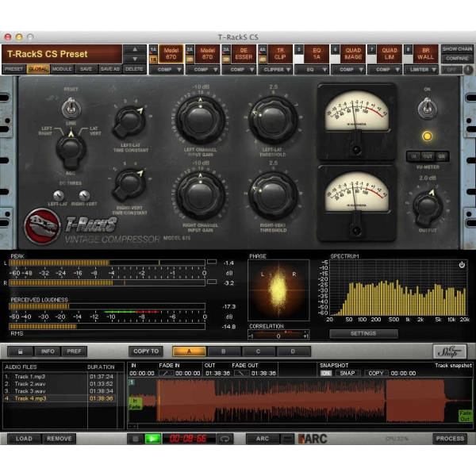
Task: Switch to snapshot B tab
Action: (x=224, y=351)
